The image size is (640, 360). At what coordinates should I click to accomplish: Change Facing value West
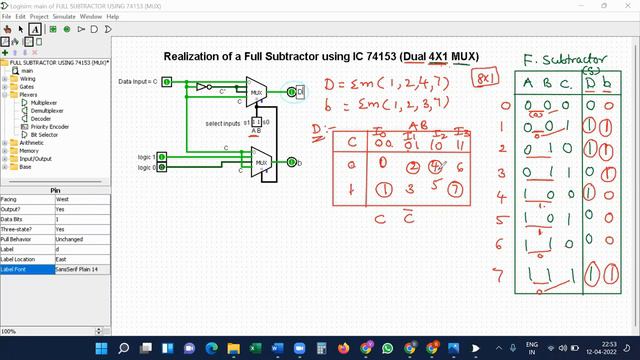pos(82,200)
